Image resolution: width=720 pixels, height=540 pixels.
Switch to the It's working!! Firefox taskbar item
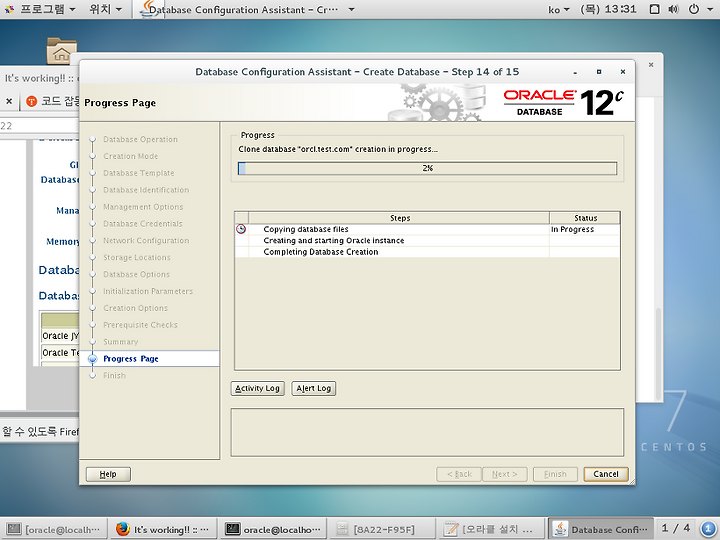click(163, 529)
